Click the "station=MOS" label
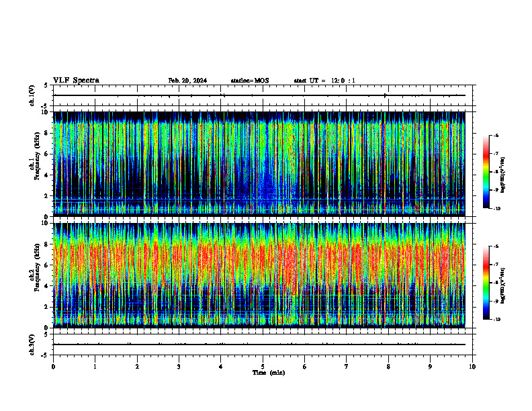 tap(250, 81)
